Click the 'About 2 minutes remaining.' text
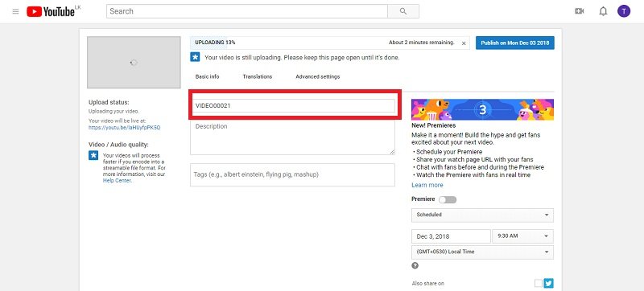Image resolution: width=644 pixels, height=291 pixels. [x=422, y=43]
